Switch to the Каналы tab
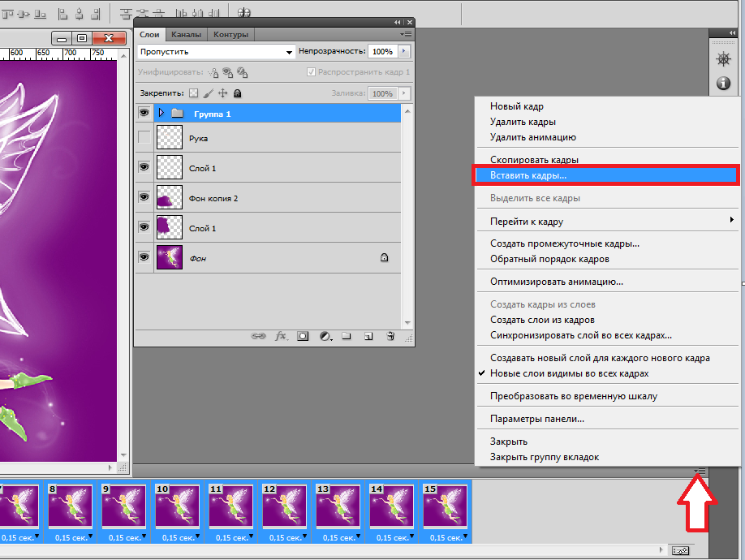Screen dimensions: 745x560 pyautogui.click(x=187, y=34)
